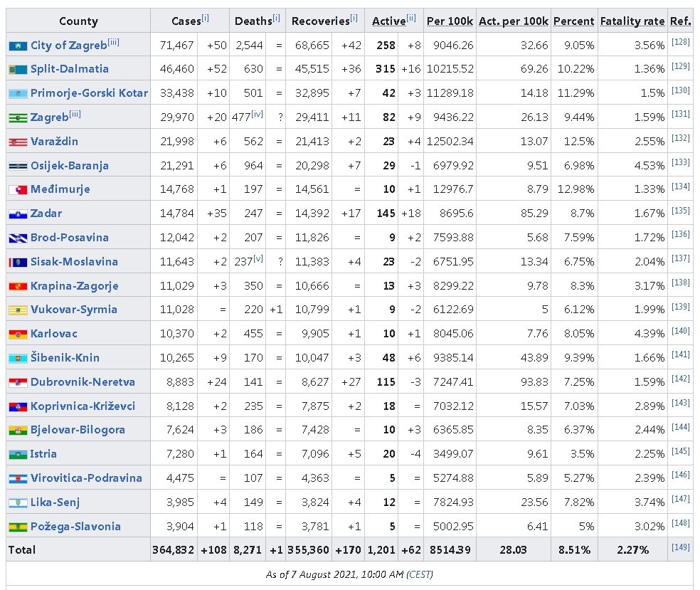700x590 pixels.
Task: Open the Šibenik-Knin link
Action: tap(65, 357)
